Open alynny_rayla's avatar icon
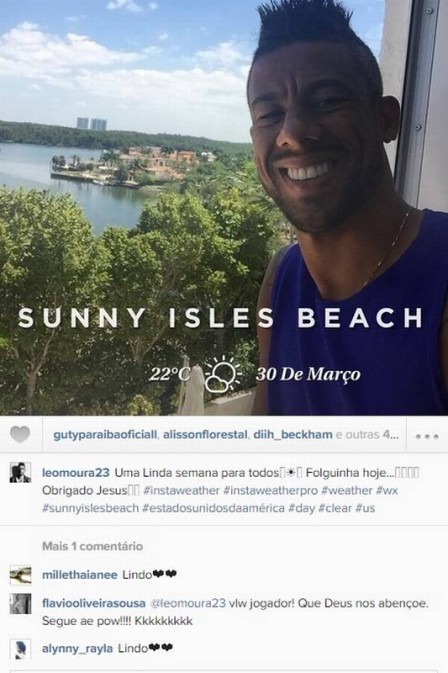 [x=20, y=649]
